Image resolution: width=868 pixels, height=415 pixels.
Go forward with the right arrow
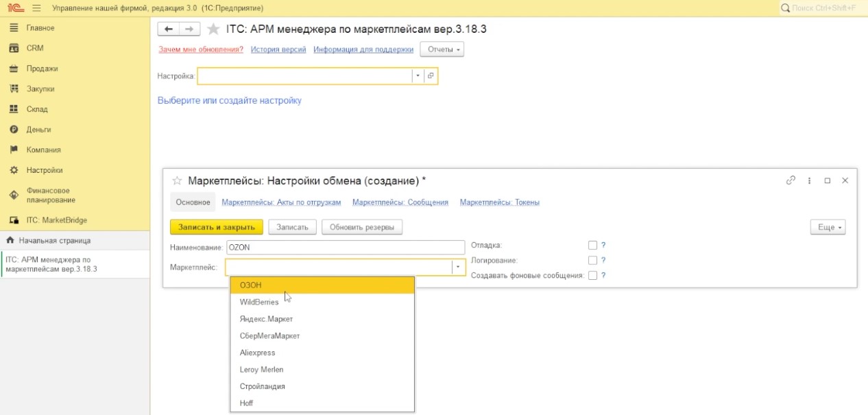click(x=190, y=29)
